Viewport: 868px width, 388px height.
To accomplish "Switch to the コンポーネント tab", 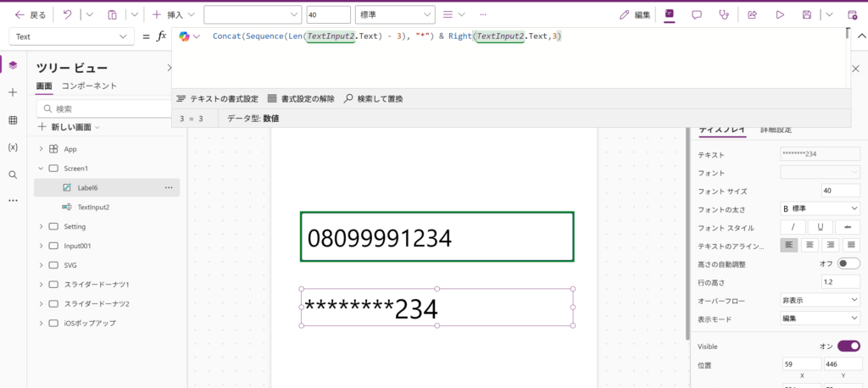I will coord(89,86).
